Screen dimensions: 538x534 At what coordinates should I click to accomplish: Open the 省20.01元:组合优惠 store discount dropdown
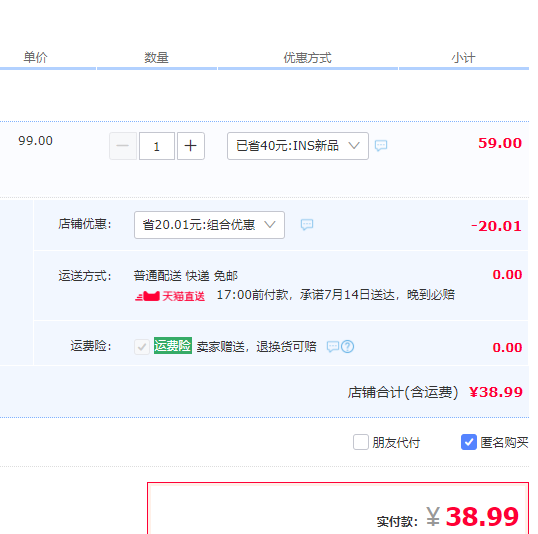209,225
